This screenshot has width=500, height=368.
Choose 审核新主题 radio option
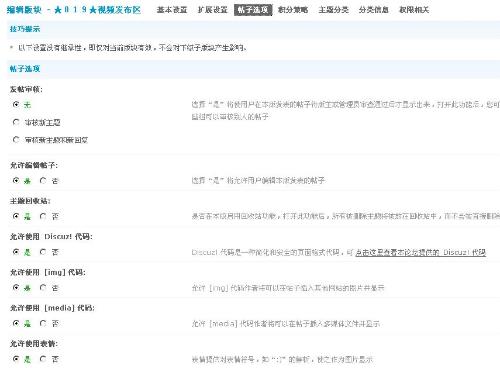point(16,122)
